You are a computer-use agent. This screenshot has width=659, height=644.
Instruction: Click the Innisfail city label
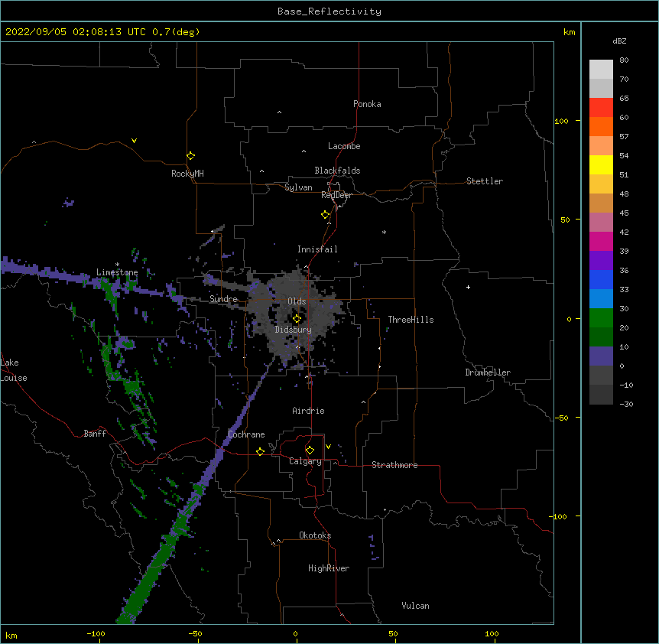point(317,249)
